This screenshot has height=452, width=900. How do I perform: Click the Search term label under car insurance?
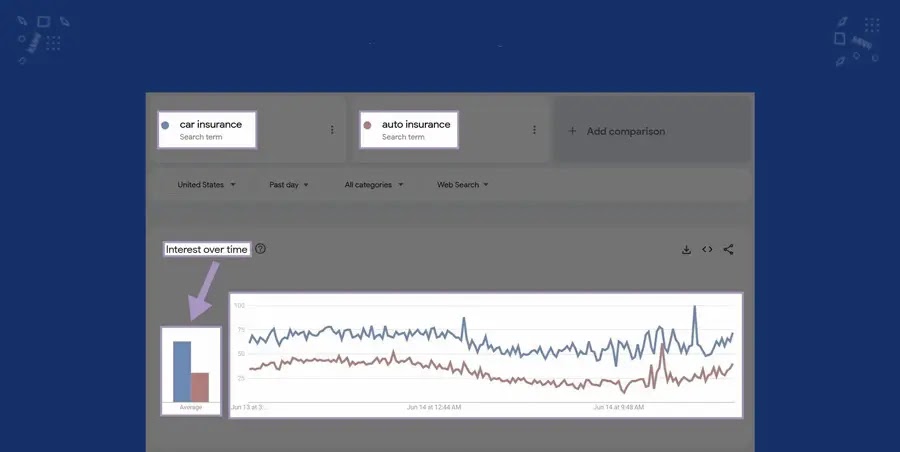[x=201, y=137]
